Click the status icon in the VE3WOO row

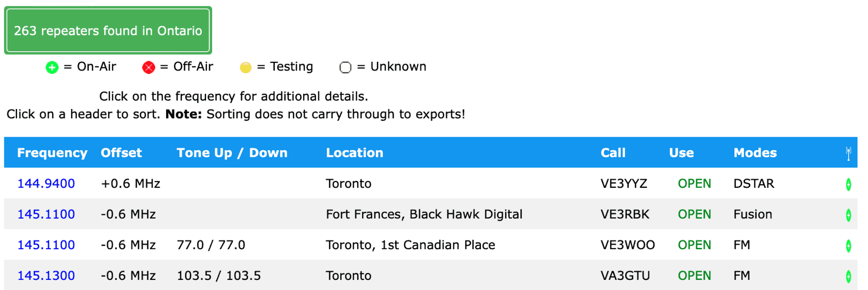point(848,246)
